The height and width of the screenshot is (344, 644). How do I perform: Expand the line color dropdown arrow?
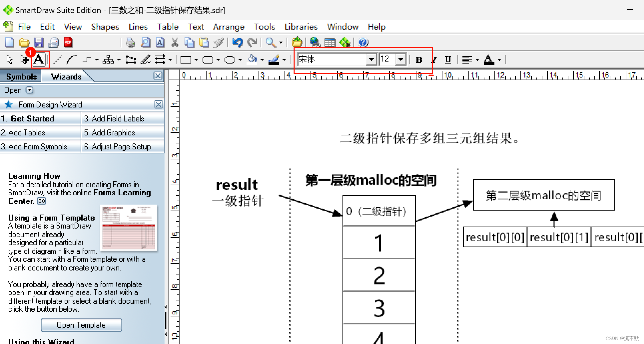pos(284,60)
